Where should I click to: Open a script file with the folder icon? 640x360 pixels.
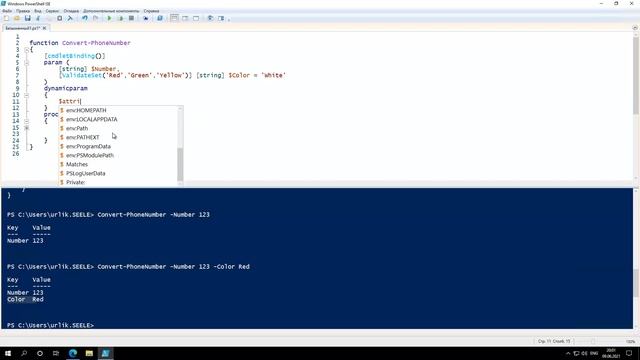click(x=17, y=18)
